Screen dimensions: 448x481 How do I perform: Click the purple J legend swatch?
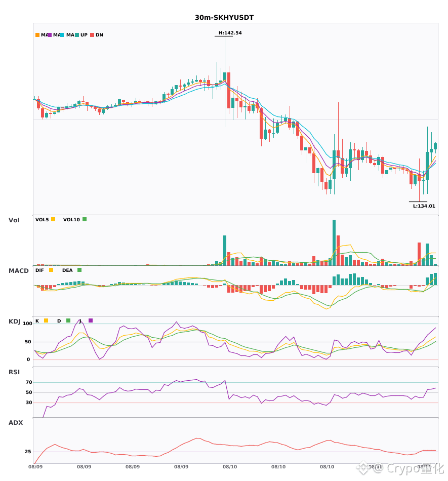pyautogui.click(x=91, y=320)
